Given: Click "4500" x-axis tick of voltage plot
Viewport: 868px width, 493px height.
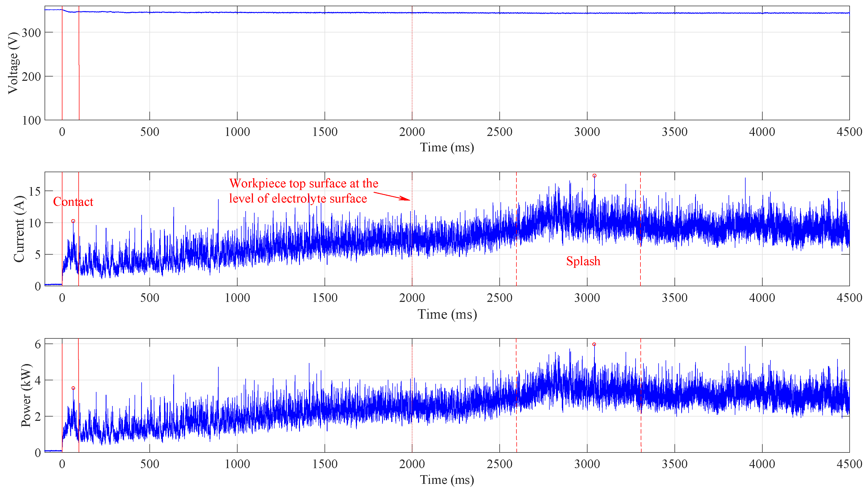Looking at the screenshot, I should [x=849, y=132].
